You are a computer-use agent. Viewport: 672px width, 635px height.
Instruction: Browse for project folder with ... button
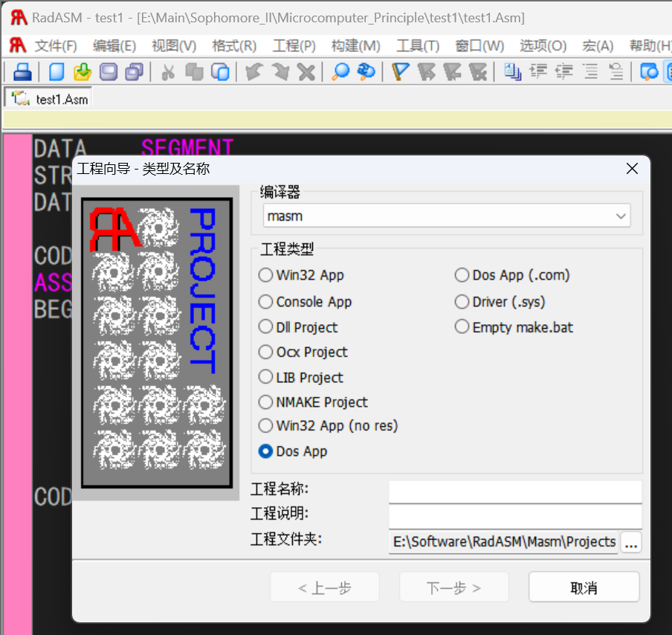(631, 543)
